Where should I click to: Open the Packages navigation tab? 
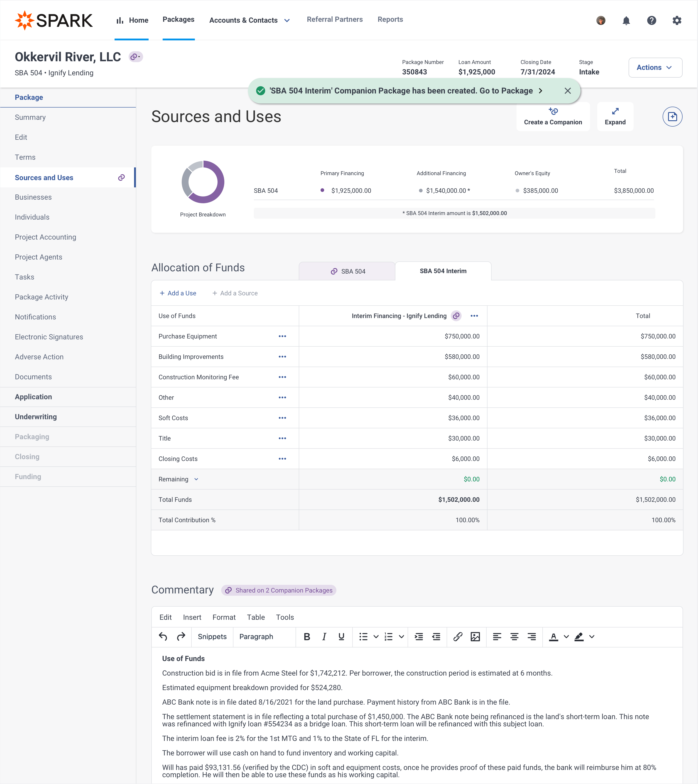point(178,20)
